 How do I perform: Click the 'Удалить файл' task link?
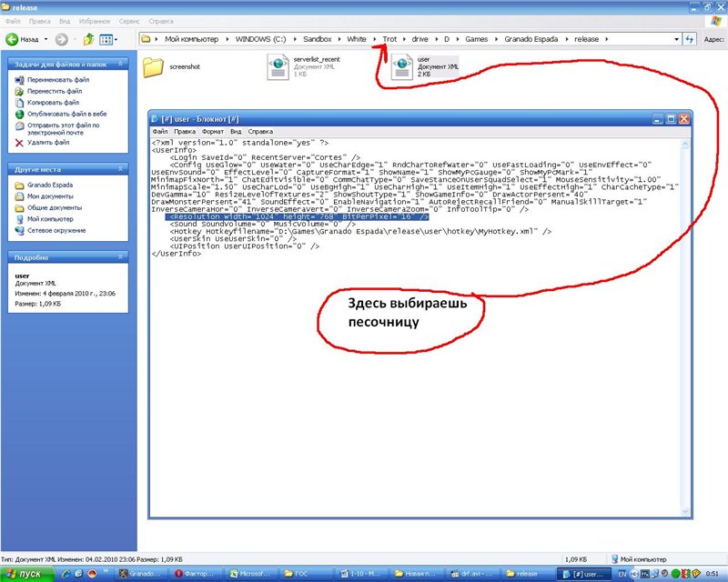point(48,143)
